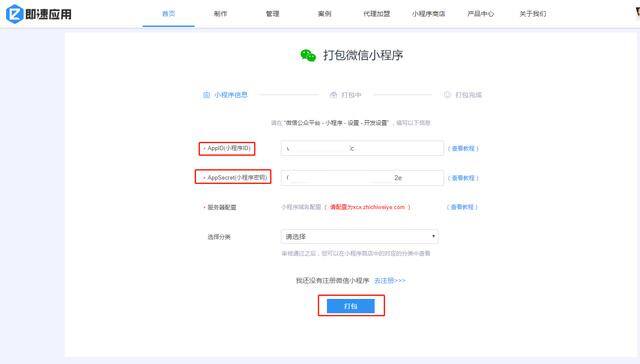Open the 制作 menu item
This screenshot has height=364, width=640.
[x=220, y=13]
